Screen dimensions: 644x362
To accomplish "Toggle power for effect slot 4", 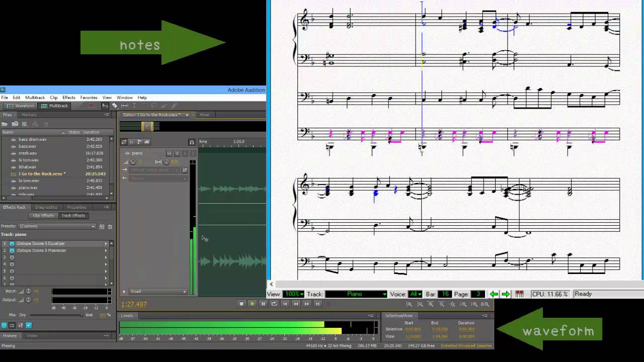I will (x=12, y=264).
